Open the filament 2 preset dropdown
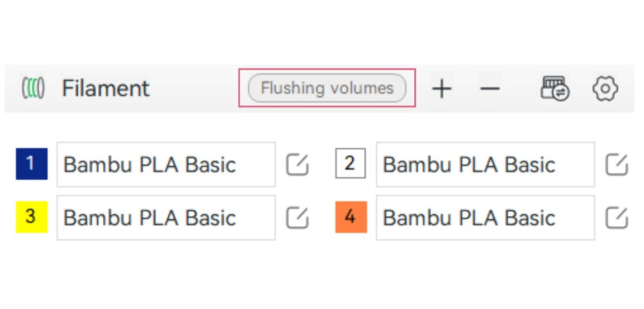This screenshot has height=309, width=644. pyautogui.click(x=485, y=165)
